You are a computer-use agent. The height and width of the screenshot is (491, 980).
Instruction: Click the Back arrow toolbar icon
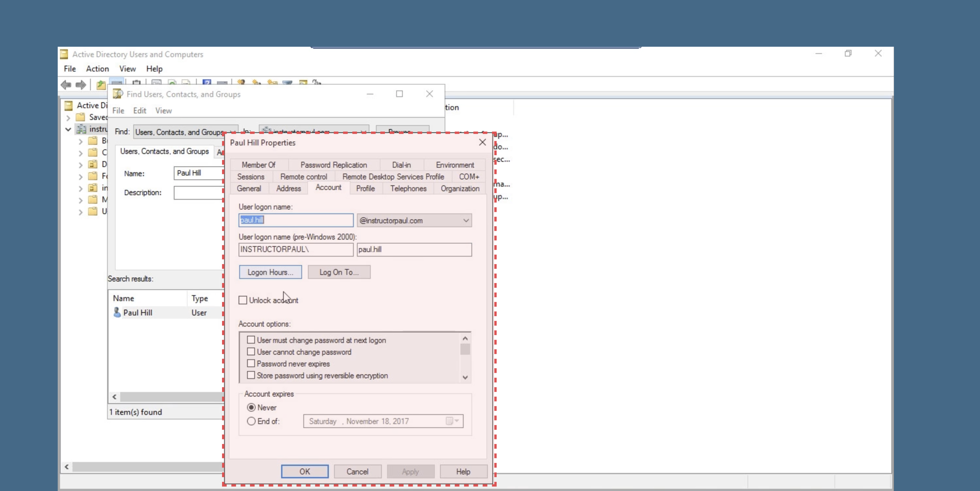66,84
